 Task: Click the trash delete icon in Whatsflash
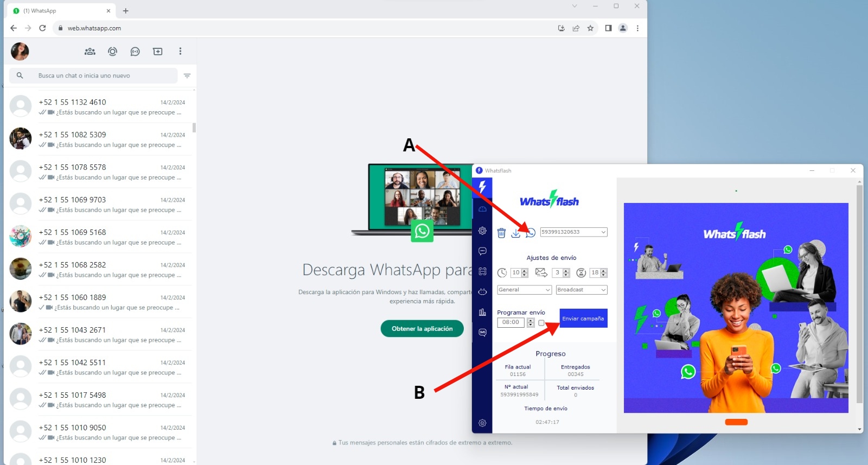pyautogui.click(x=501, y=233)
